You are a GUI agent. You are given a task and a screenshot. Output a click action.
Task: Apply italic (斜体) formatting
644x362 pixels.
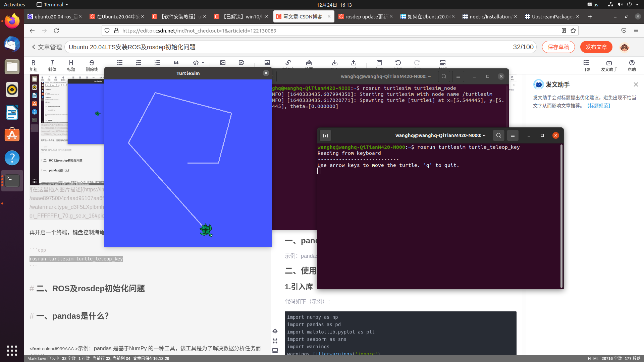point(52,65)
